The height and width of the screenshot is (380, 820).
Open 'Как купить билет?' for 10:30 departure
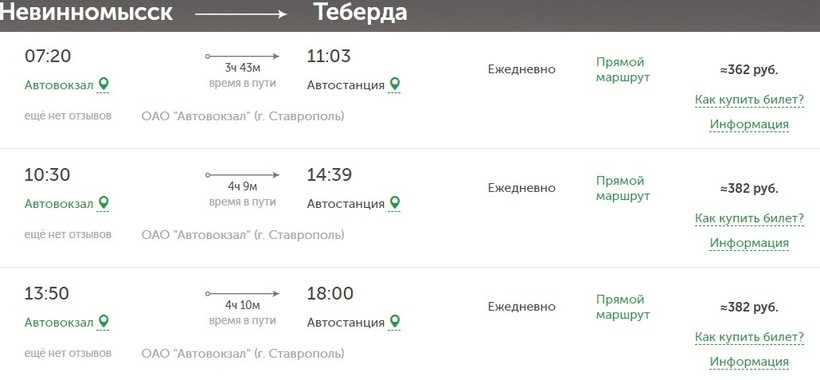tap(749, 218)
